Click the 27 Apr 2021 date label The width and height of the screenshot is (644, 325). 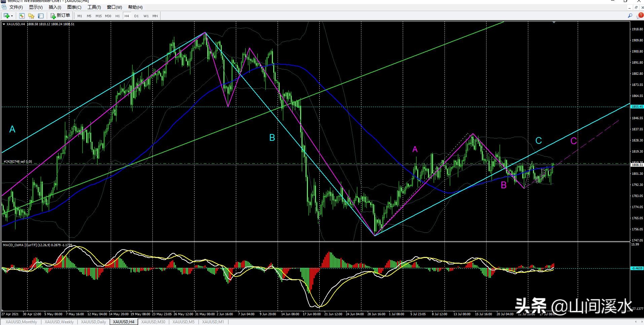(x=10, y=314)
